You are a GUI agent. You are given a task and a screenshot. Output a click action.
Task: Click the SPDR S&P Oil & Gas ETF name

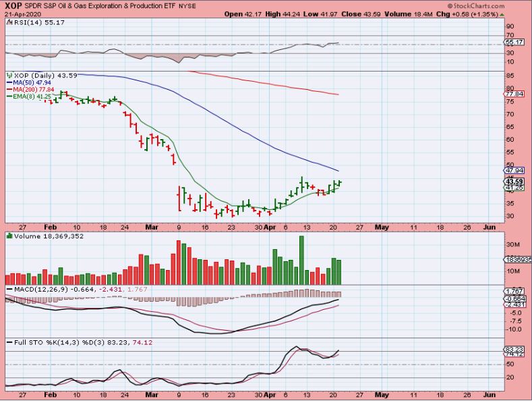point(100,6)
